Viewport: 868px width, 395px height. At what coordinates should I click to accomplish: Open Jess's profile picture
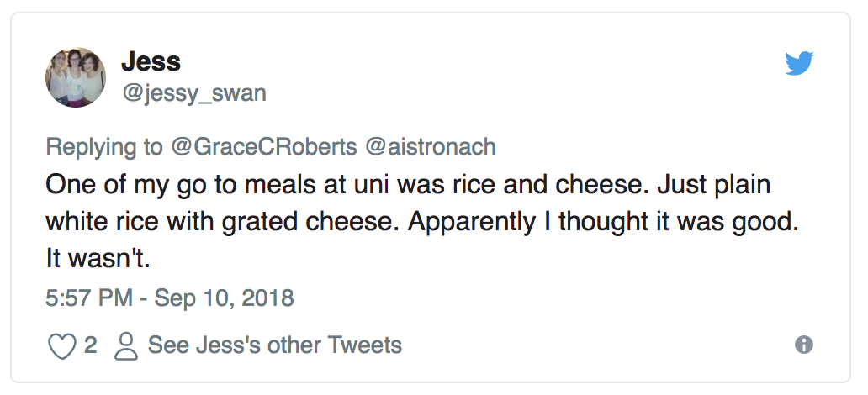(76, 77)
